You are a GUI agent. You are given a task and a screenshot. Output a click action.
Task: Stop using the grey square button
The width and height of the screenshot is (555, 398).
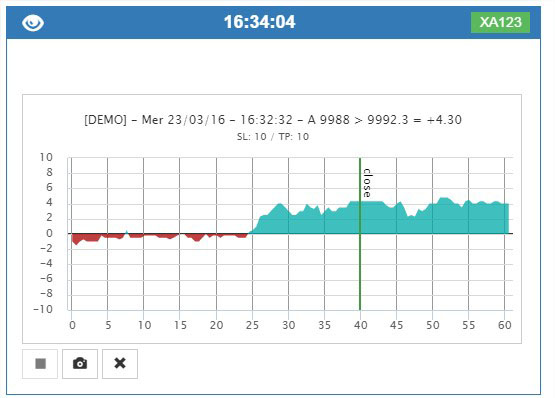pos(40,364)
